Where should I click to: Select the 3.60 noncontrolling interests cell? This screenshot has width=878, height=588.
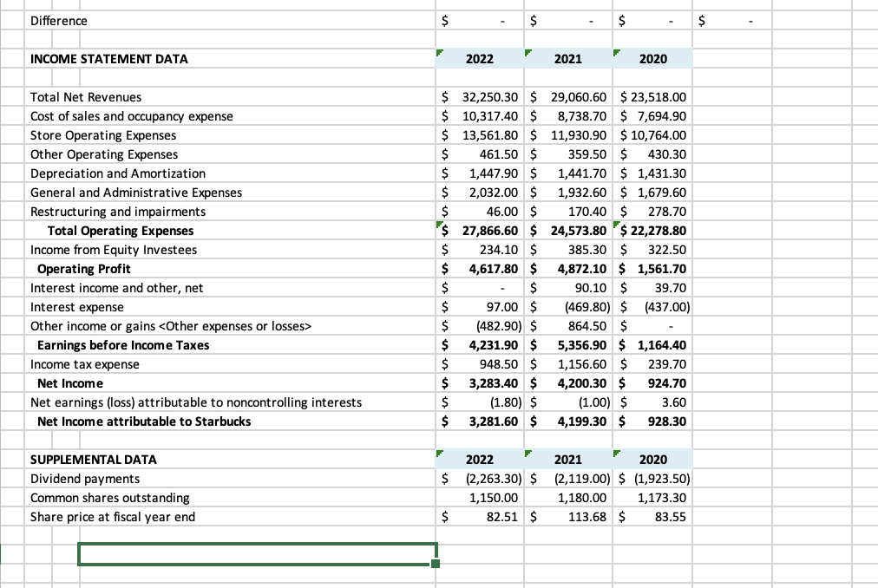[653, 402]
